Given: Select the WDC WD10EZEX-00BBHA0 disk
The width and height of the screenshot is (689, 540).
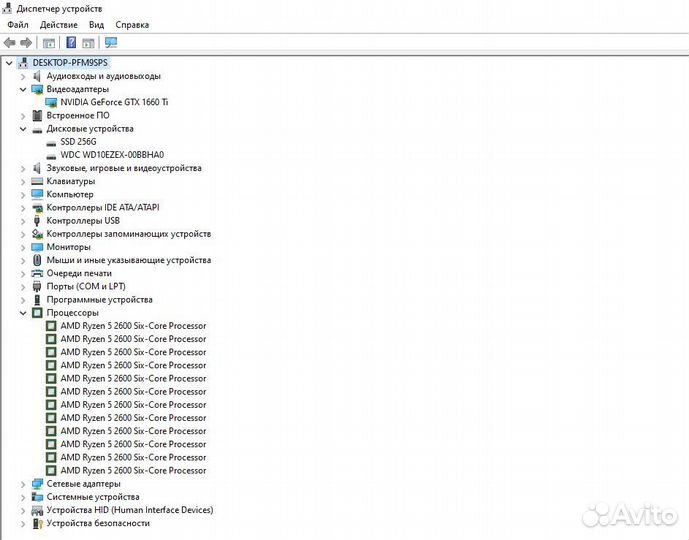Looking at the screenshot, I should (111, 155).
